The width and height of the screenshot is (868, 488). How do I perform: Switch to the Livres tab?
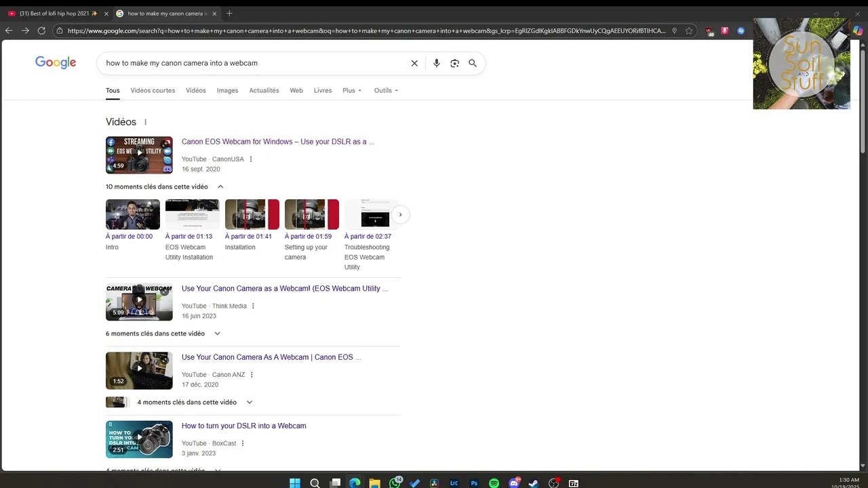click(323, 90)
